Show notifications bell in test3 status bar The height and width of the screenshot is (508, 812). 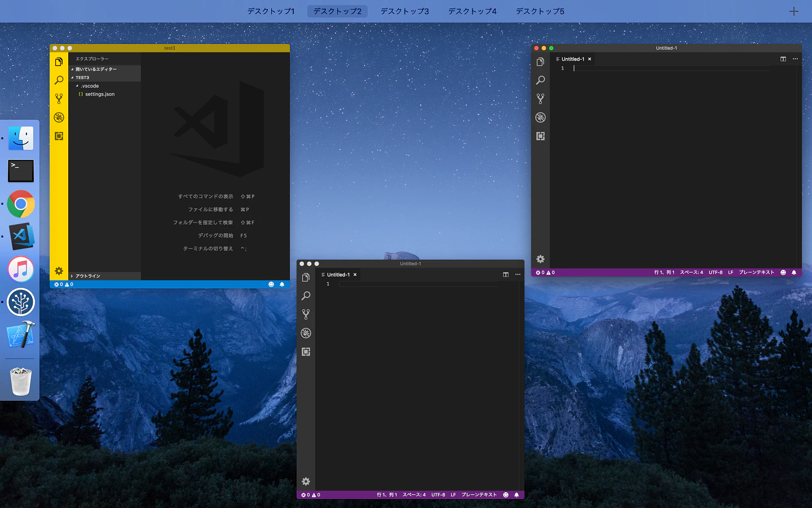[282, 284]
